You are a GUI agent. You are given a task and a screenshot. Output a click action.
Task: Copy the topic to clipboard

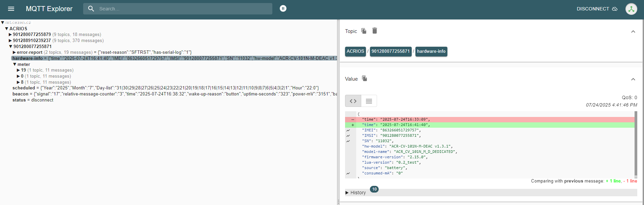(364, 31)
